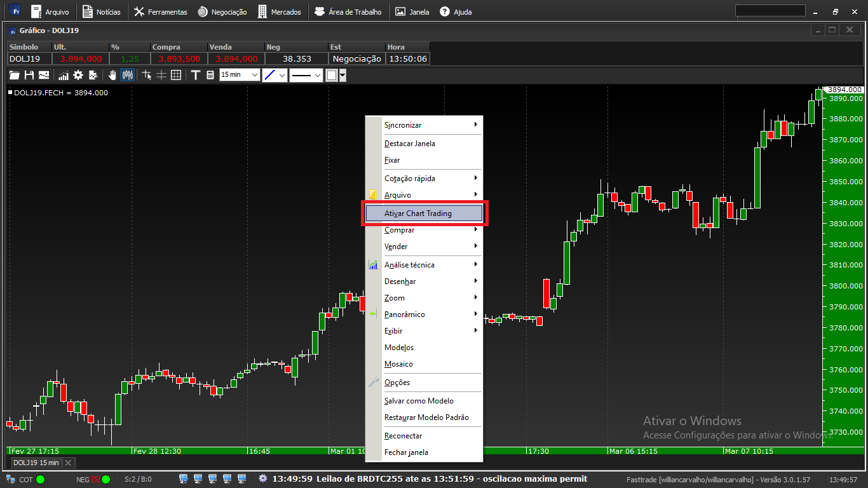868x488 pixels.
Task: Select Ativar Chart Trading menu entry
Action: pos(424,213)
